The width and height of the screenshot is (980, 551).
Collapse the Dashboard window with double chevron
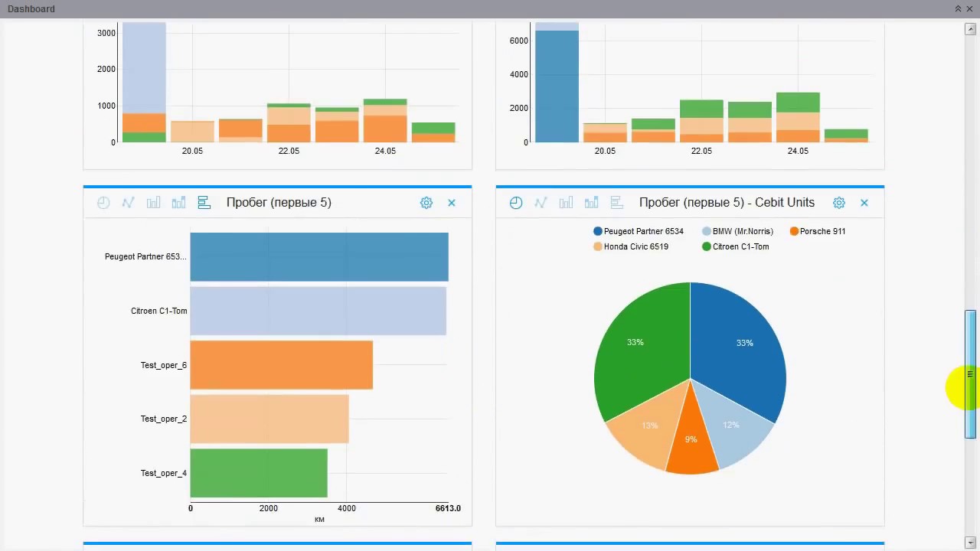[x=958, y=8]
